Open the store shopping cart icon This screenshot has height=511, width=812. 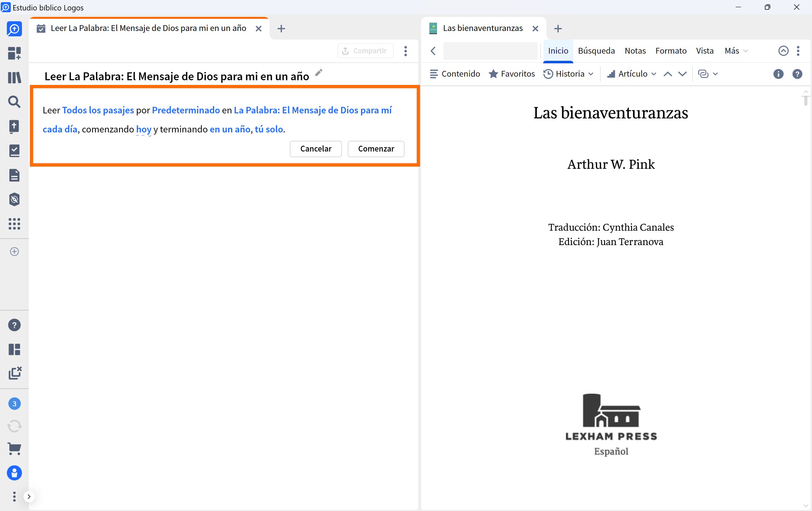pyautogui.click(x=14, y=448)
